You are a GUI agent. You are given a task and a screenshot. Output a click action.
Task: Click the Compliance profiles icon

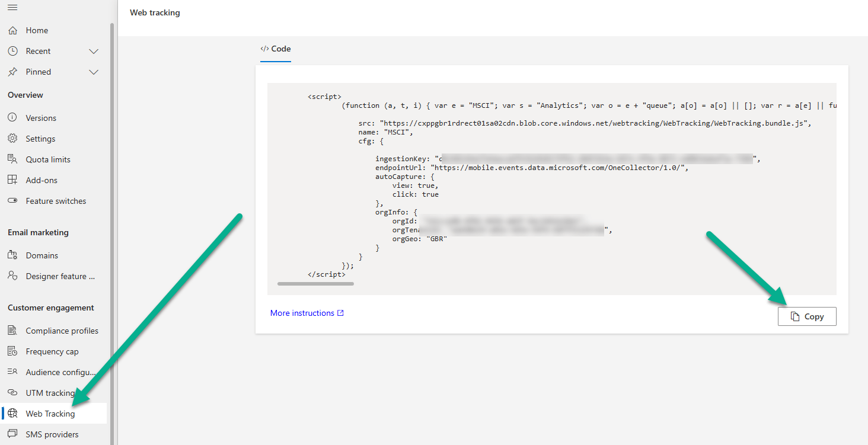(12, 331)
